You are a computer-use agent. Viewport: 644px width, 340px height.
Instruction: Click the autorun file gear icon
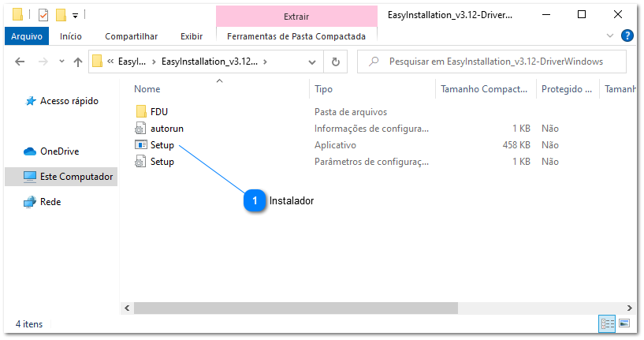click(140, 129)
